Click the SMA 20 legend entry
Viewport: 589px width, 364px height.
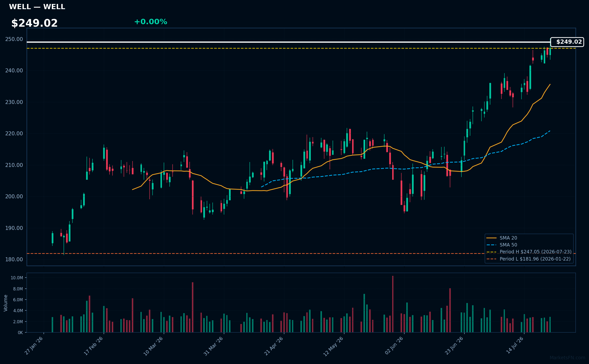pos(502,238)
